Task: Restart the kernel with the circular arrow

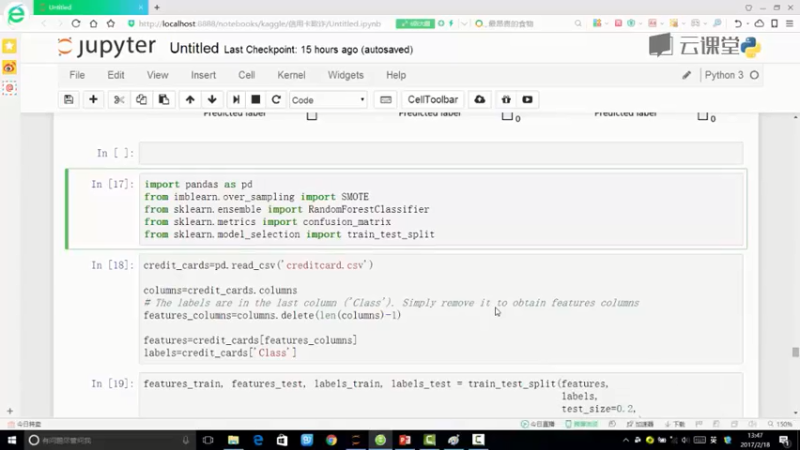Action: point(276,99)
